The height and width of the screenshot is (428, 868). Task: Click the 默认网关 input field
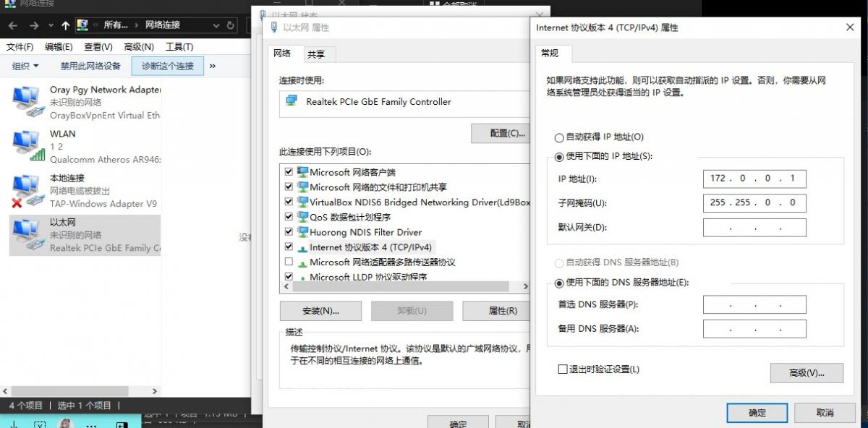[x=754, y=228]
